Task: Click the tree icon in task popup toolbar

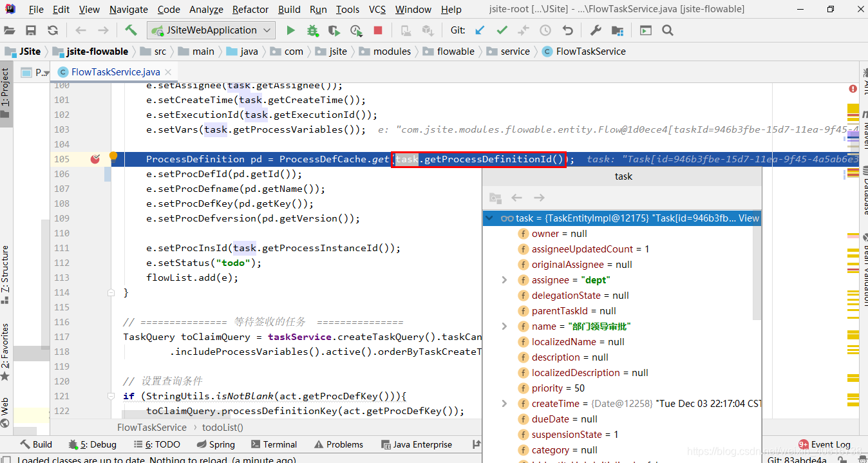Action: pos(495,198)
